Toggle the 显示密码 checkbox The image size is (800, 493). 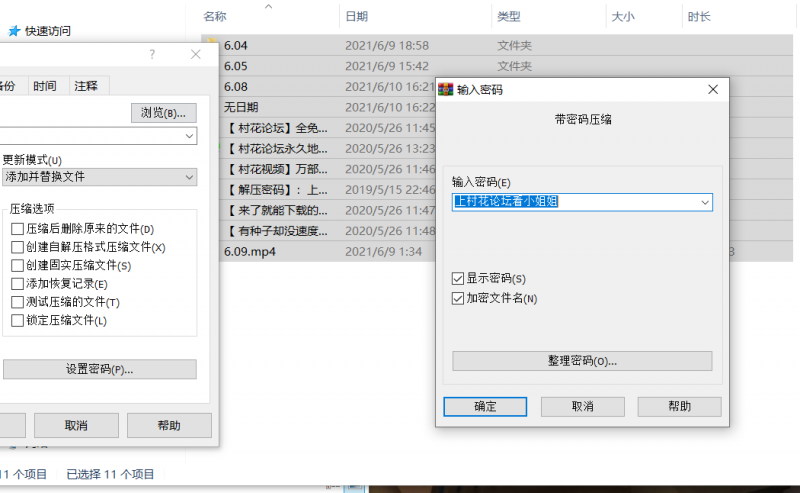[459, 278]
